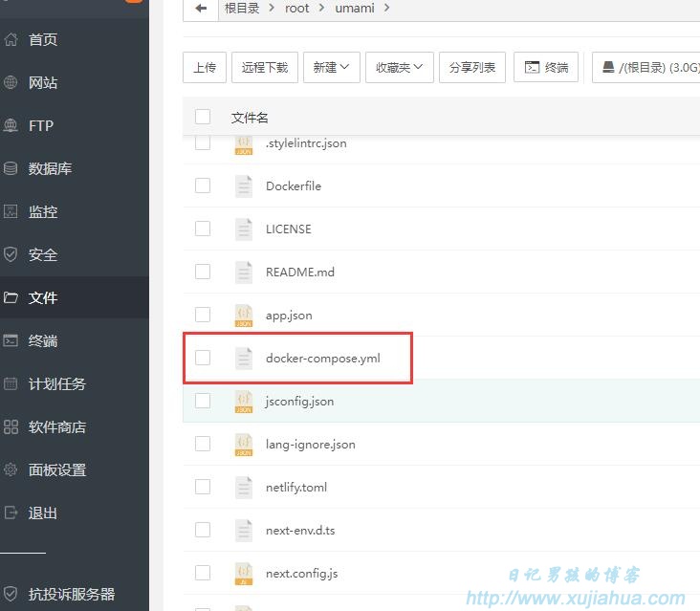700x611 pixels.
Task: Click the file icon of docker-compose.yml
Action: pos(244,358)
